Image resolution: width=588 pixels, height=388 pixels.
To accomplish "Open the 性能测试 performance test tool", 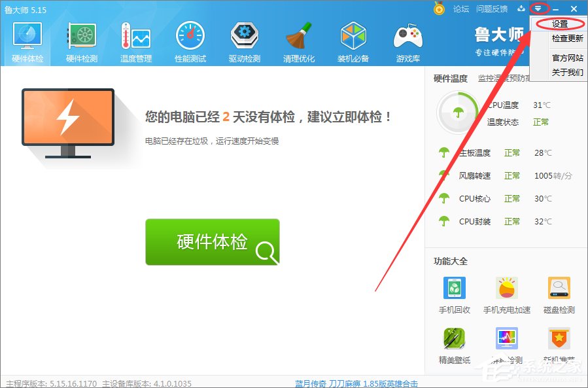I will click(x=190, y=39).
